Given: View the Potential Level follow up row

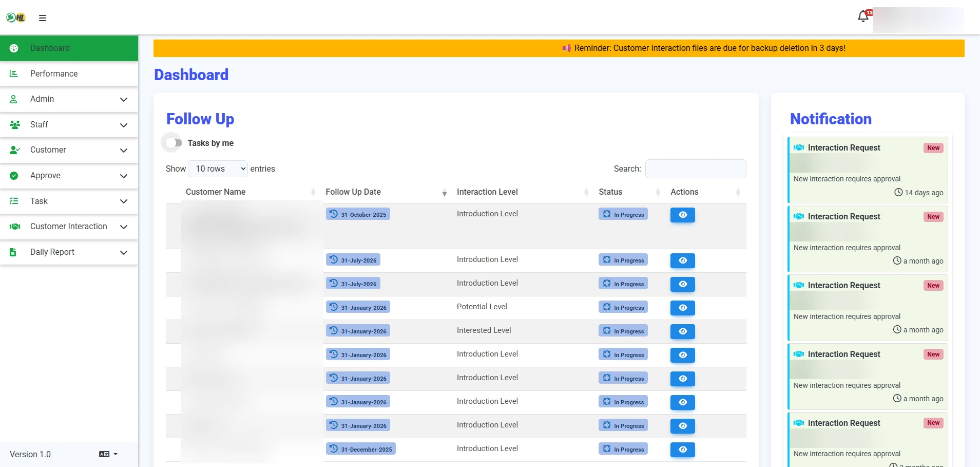Looking at the screenshot, I should [683, 308].
